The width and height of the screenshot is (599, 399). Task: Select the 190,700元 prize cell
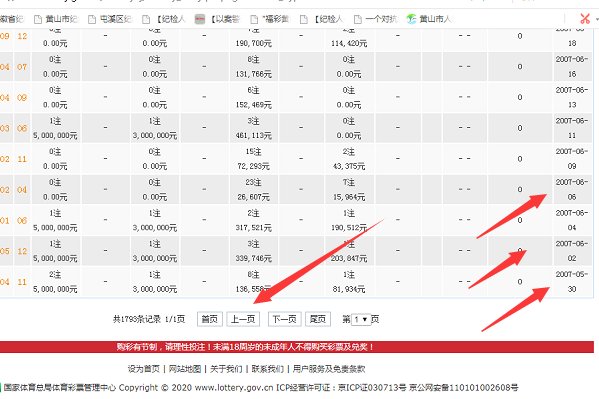tap(254, 43)
